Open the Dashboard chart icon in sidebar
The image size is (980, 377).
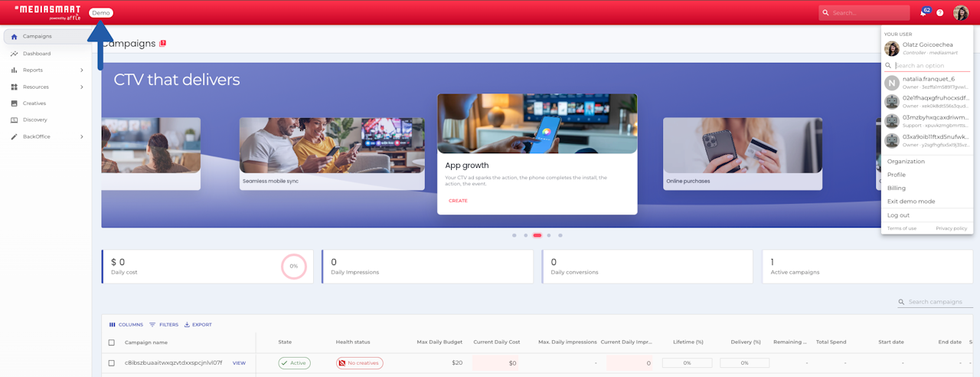(x=15, y=54)
